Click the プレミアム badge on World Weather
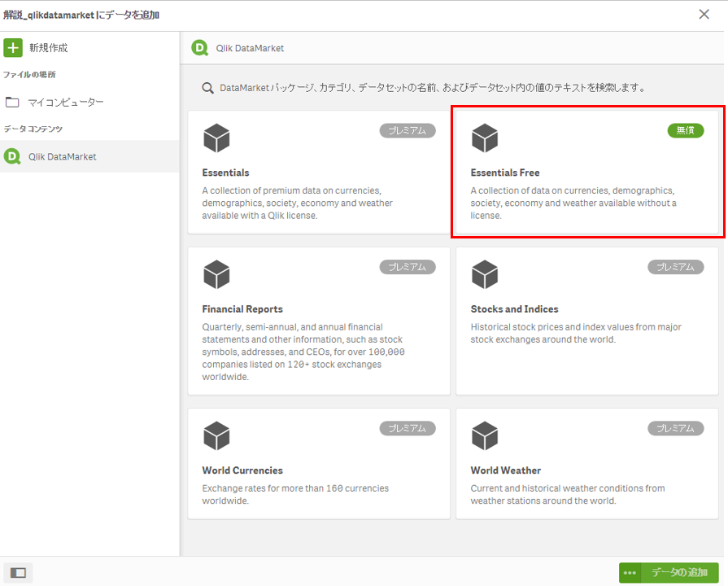 tap(676, 428)
